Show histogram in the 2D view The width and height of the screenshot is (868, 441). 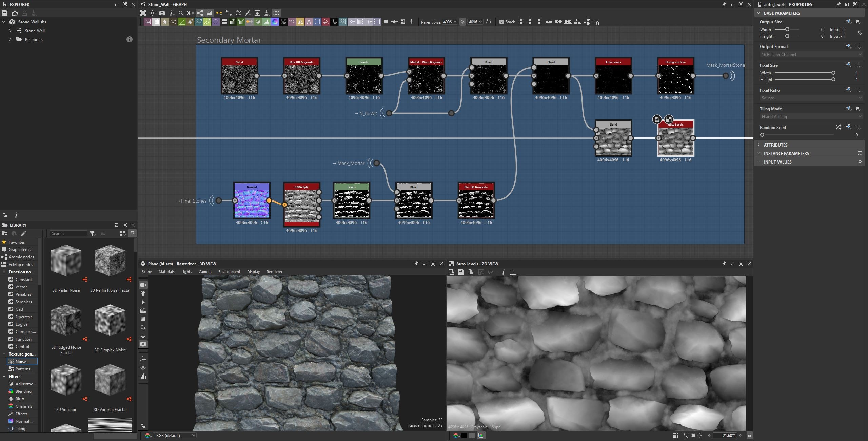513,272
